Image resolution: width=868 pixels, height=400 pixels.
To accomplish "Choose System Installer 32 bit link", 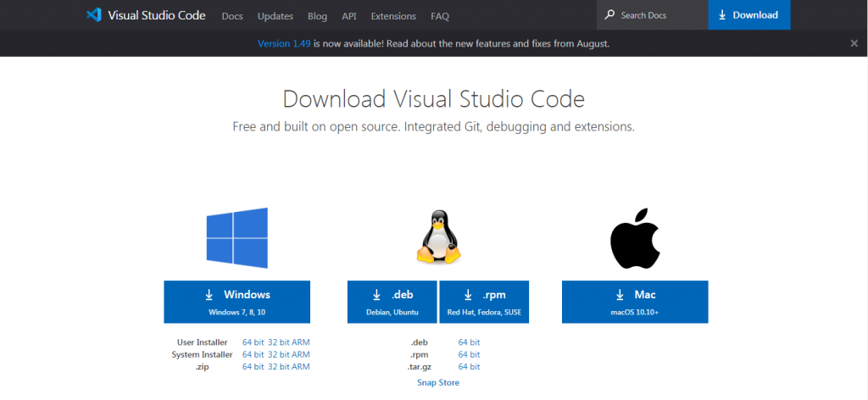I will 278,354.
